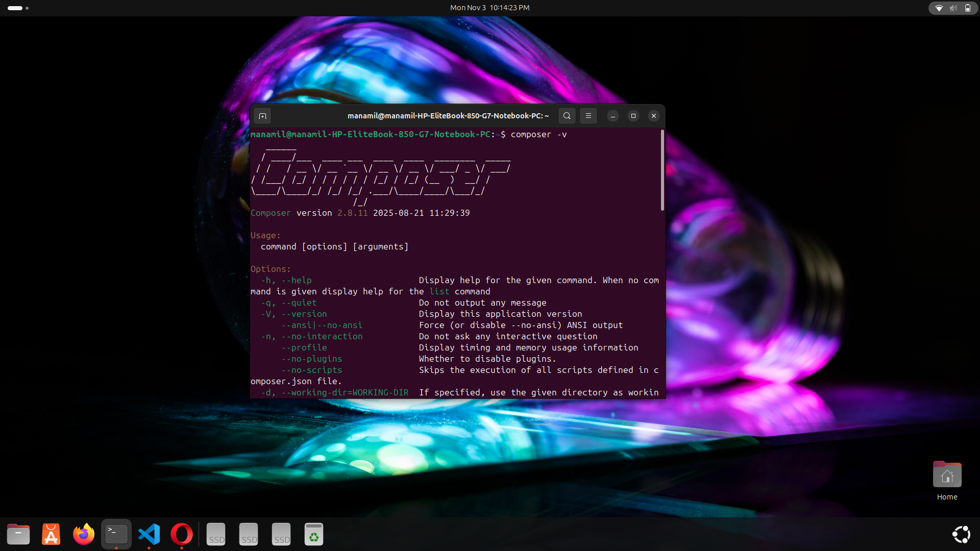Screen dimensions: 980x551
Task: Open the clock and calendar menu
Action: [x=489, y=8]
